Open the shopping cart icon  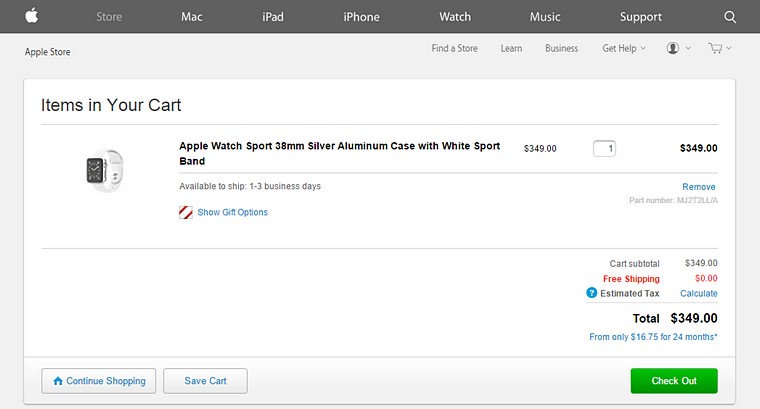click(x=715, y=48)
